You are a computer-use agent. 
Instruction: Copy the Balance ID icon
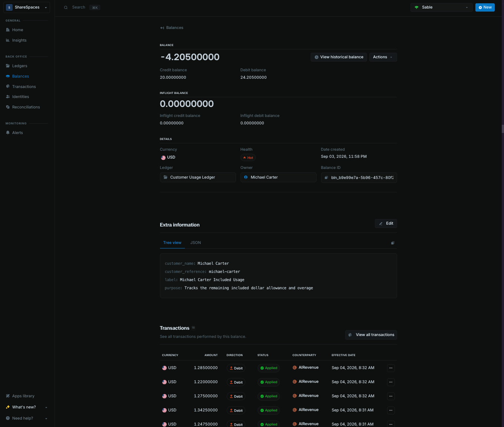click(x=326, y=177)
